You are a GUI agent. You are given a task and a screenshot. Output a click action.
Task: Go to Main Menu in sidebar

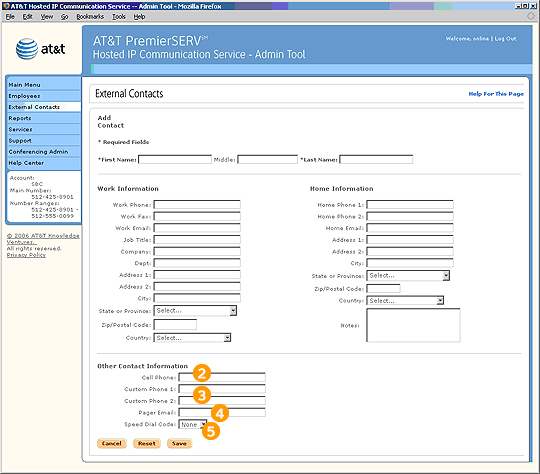pyautogui.click(x=44, y=85)
